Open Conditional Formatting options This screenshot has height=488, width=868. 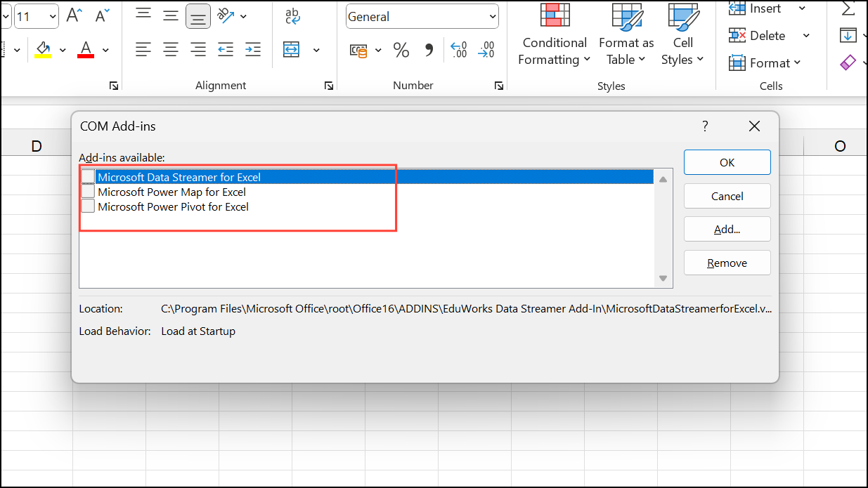click(x=554, y=35)
